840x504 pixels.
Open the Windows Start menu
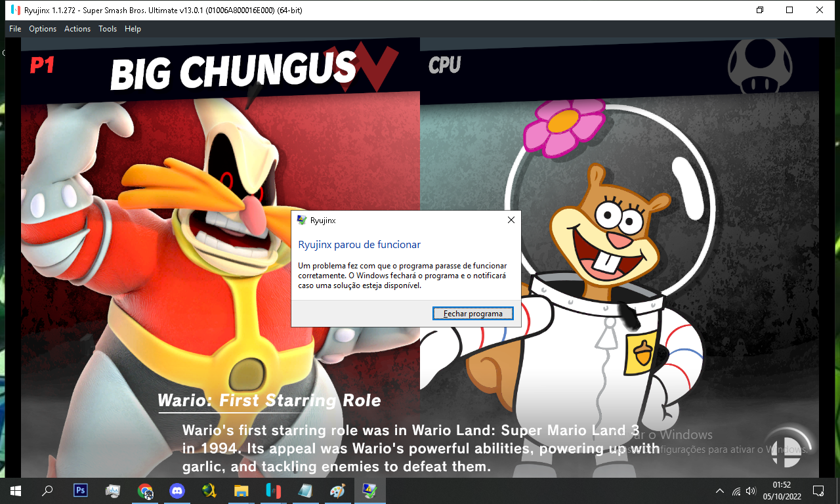(x=16, y=491)
